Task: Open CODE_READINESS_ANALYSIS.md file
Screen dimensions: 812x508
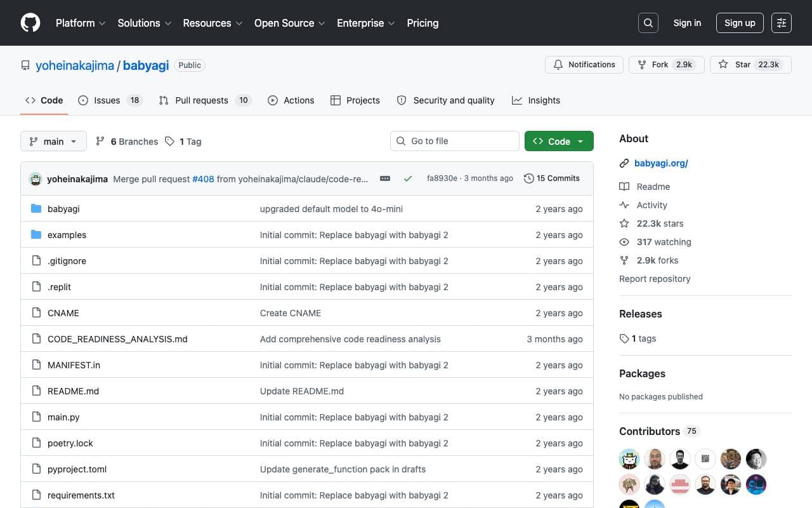Action: tap(117, 339)
